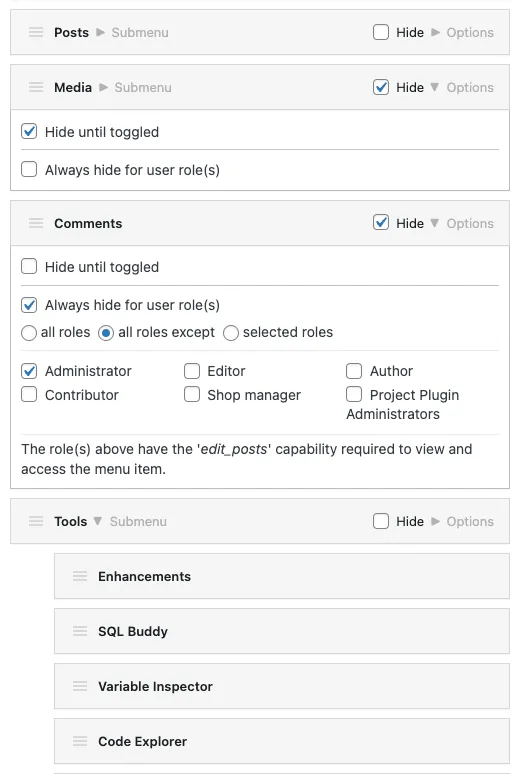The height and width of the screenshot is (774, 520).
Task: Click the Variable Inspector drag handle
Action: click(80, 686)
